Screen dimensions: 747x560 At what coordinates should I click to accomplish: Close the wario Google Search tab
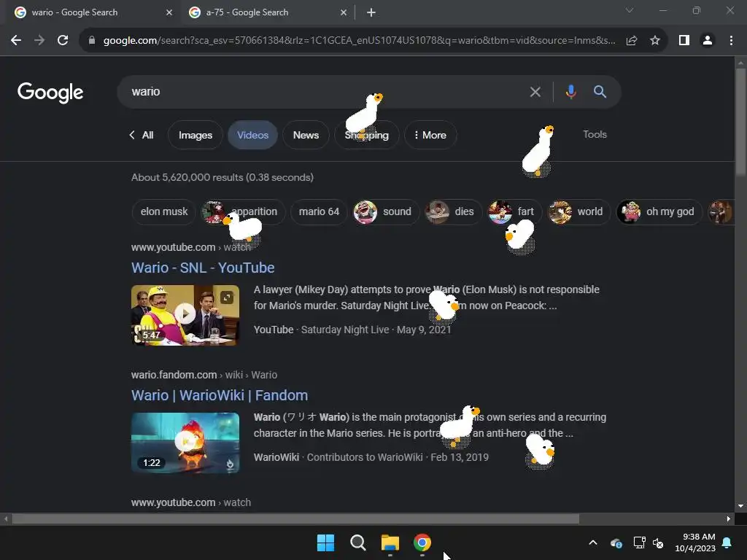169,12
